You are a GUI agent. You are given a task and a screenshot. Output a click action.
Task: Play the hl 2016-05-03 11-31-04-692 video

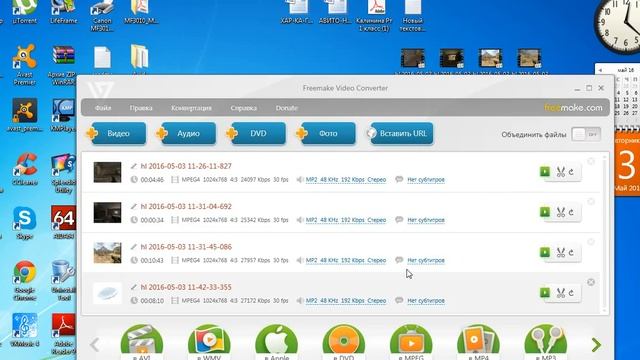[x=545, y=212]
